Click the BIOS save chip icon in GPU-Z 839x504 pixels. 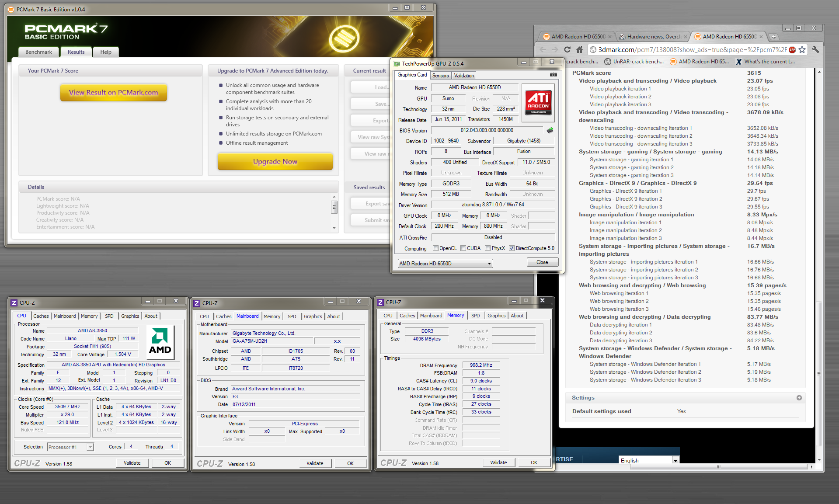point(550,130)
